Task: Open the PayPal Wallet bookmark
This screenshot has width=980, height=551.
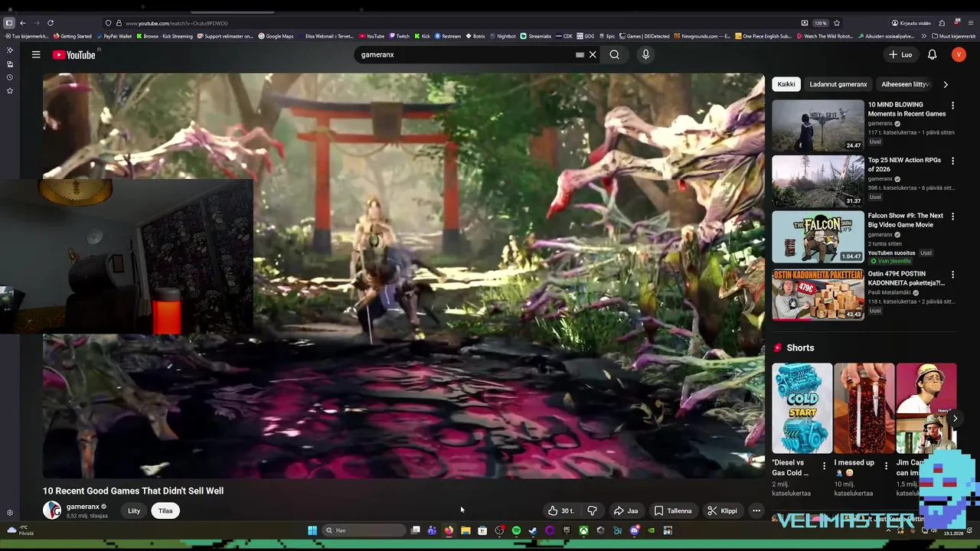Action: [116, 36]
